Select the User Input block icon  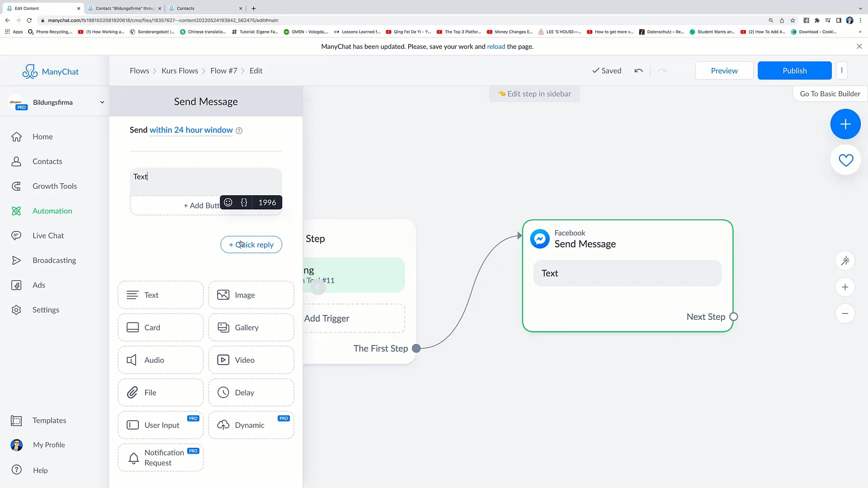click(x=132, y=426)
